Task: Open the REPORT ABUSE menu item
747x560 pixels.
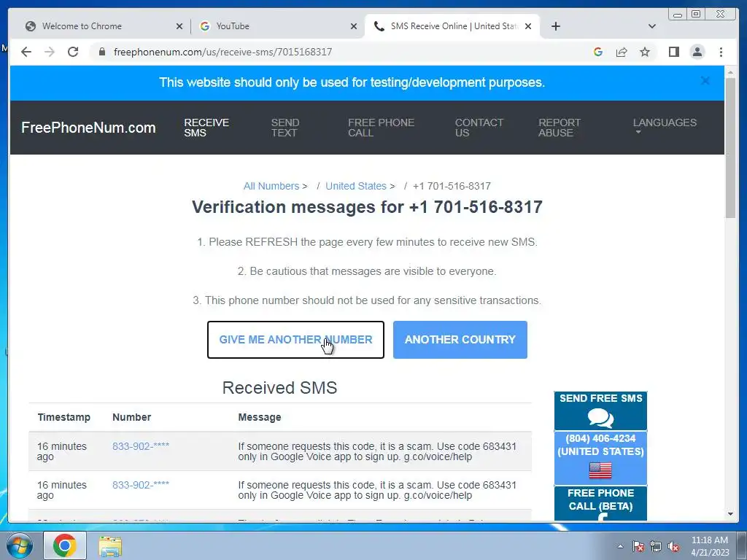Action: coord(560,128)
